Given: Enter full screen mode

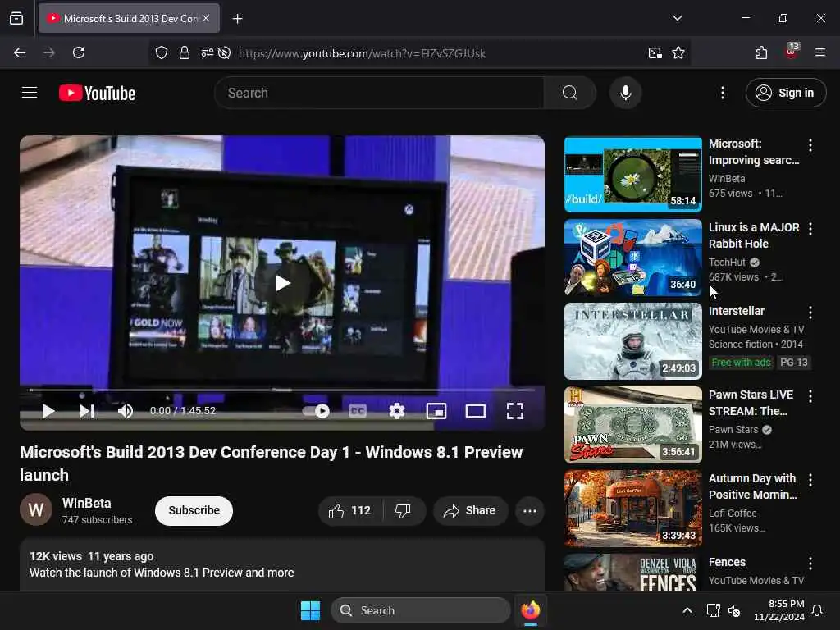Looking at the screenshot, I should coord(515,411).
